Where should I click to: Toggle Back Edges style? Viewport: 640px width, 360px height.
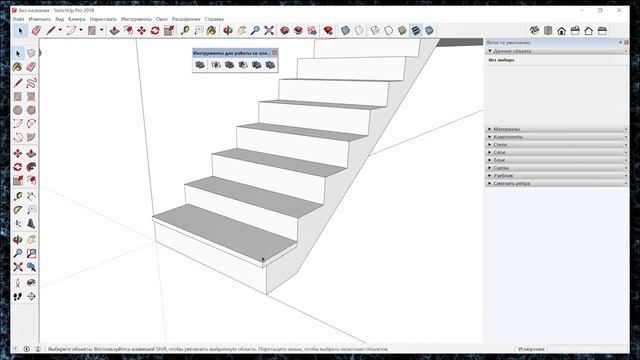pos(359,31)
